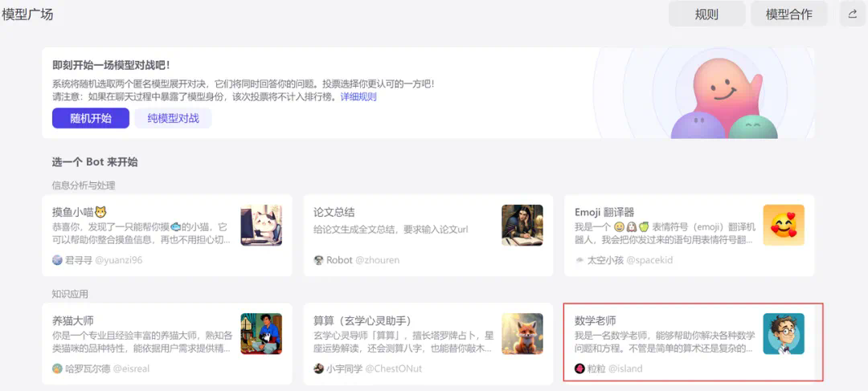
Task: Click the 养猫大师 avatar picture
Action: tap(261, 333)
